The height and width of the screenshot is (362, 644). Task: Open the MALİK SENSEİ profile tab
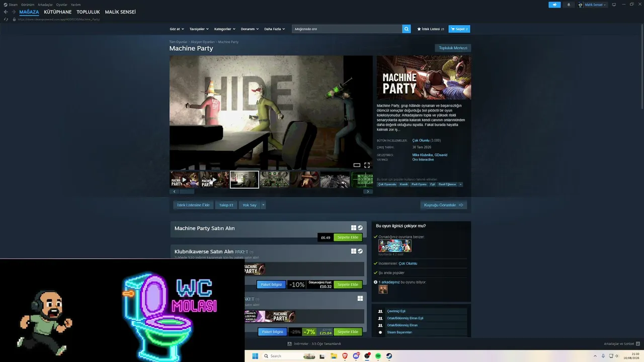click(120, 12)
